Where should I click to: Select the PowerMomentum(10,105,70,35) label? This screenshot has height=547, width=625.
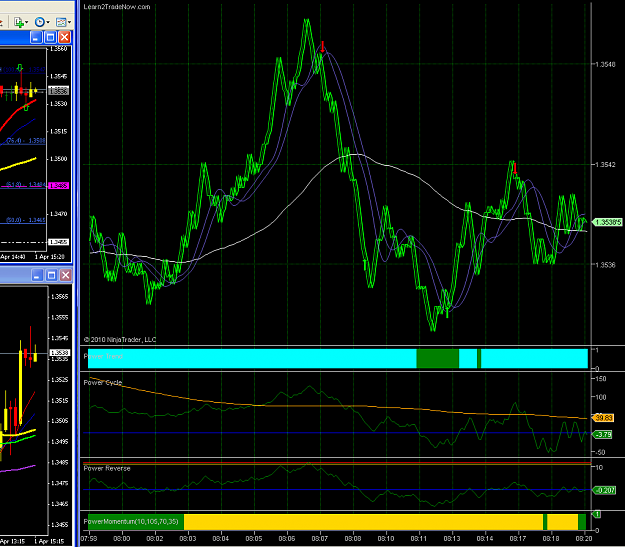(x=131, y=521)
